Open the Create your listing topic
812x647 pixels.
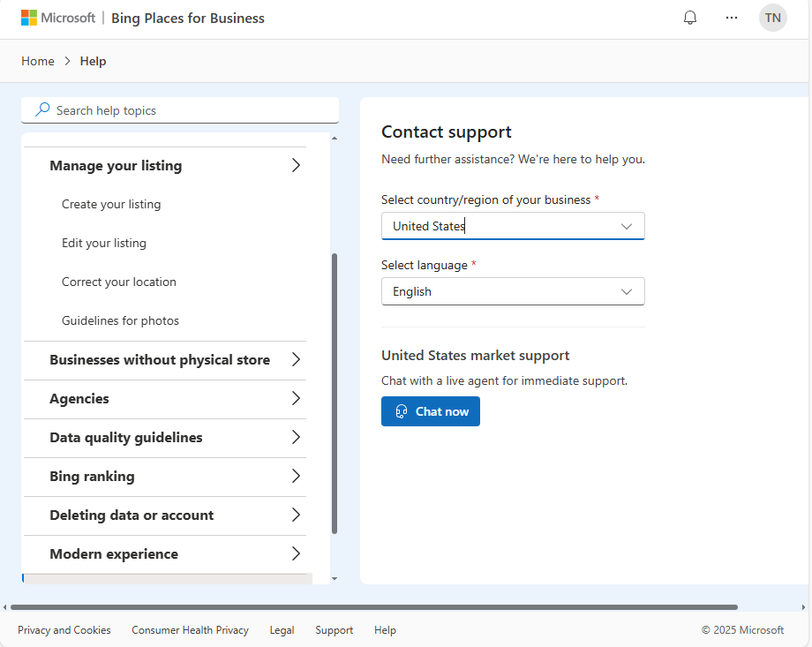point(111,204)
